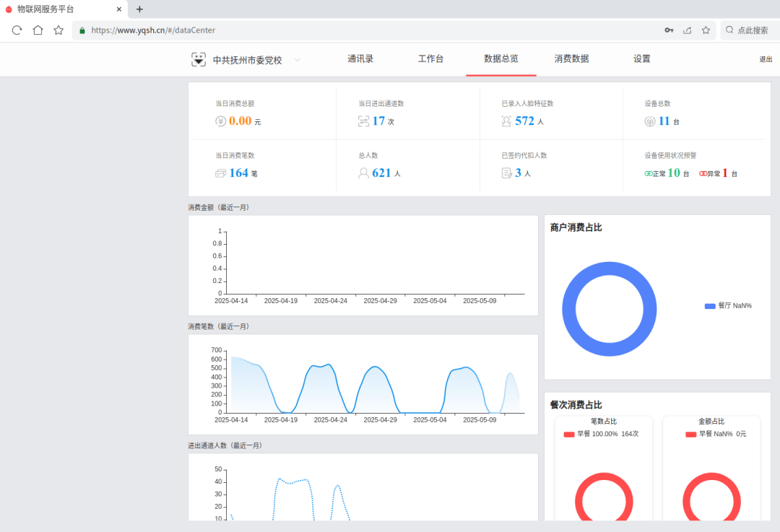The width and height of the screenshot is (780, 532).
Task: Click the bookmark star beside address bar
Action: (x=58, y=30)
